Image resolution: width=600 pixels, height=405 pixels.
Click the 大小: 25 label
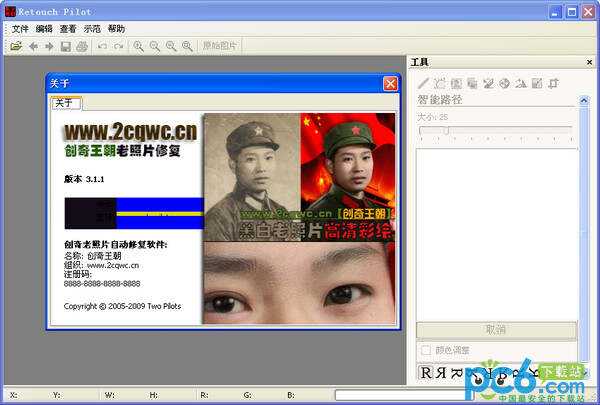tap(432, 117)
